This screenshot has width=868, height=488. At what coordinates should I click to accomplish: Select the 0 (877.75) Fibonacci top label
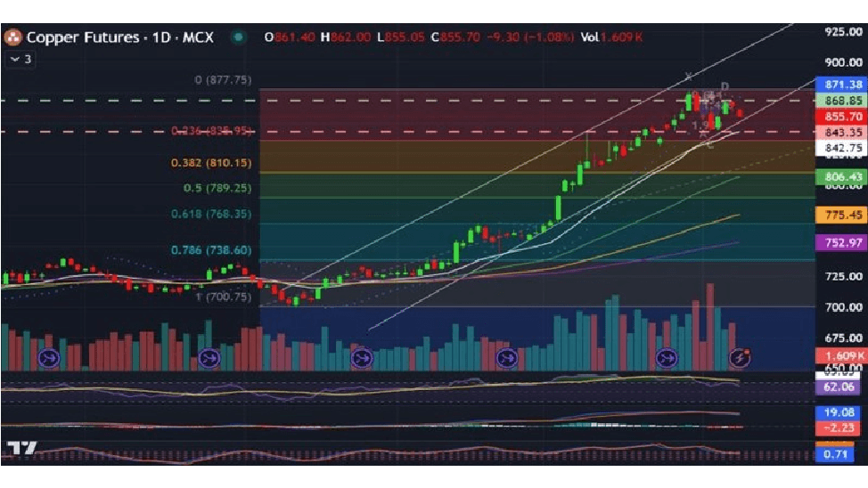(223, 80)
